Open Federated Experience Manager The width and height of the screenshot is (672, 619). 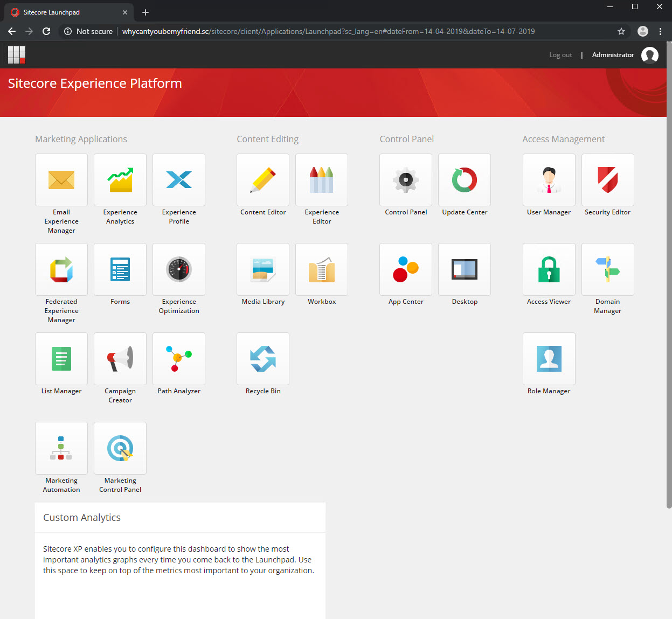[61, 269]
